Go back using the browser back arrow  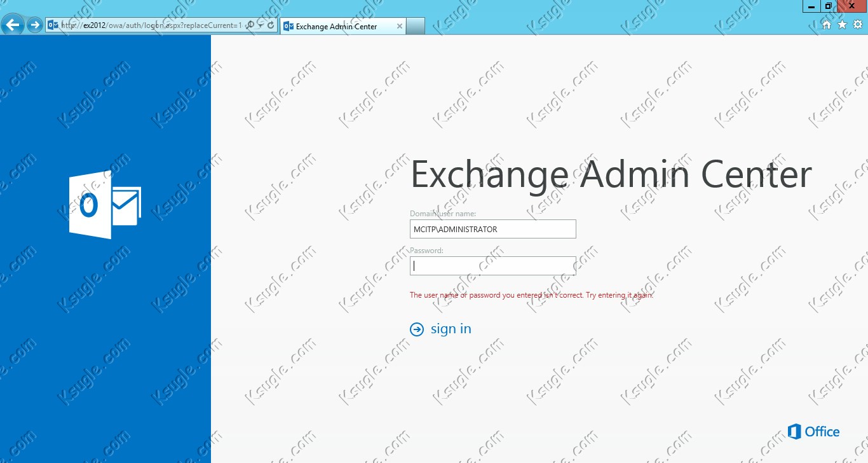(x=13, y=25)
